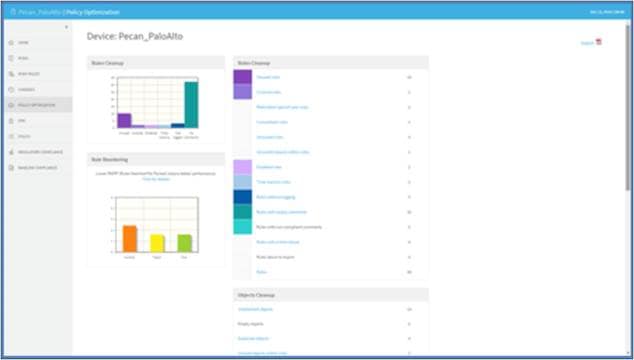This screenshot has width=634, height=360.
Task: Open the Unattached objects link
Action: pos(256,309)
